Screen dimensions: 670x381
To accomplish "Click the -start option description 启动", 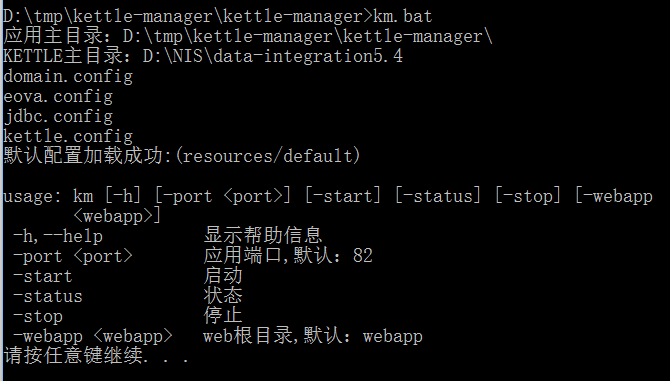I will coord(223,276).
